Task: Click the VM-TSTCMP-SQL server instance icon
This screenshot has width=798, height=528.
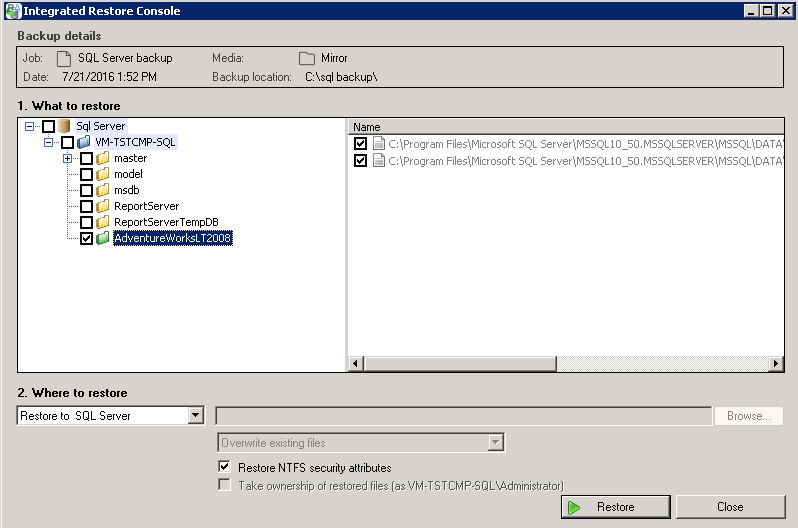Action: click(x=83, y=142)
